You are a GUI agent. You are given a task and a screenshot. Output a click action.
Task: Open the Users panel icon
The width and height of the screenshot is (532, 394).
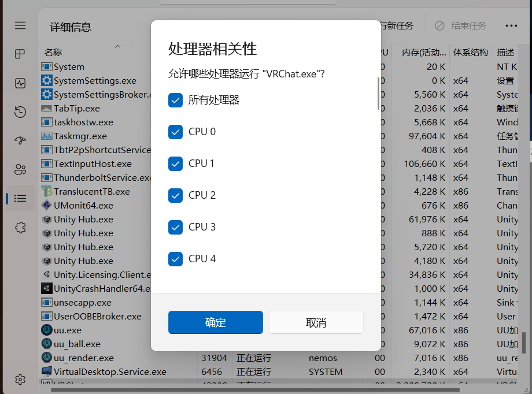20,169
